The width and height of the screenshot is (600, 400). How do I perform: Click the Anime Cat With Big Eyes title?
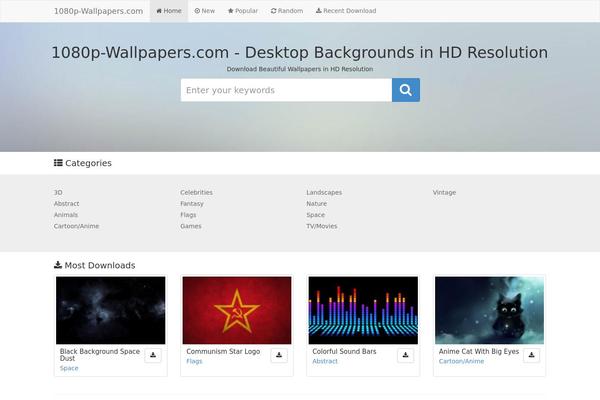tap(479, 351)
